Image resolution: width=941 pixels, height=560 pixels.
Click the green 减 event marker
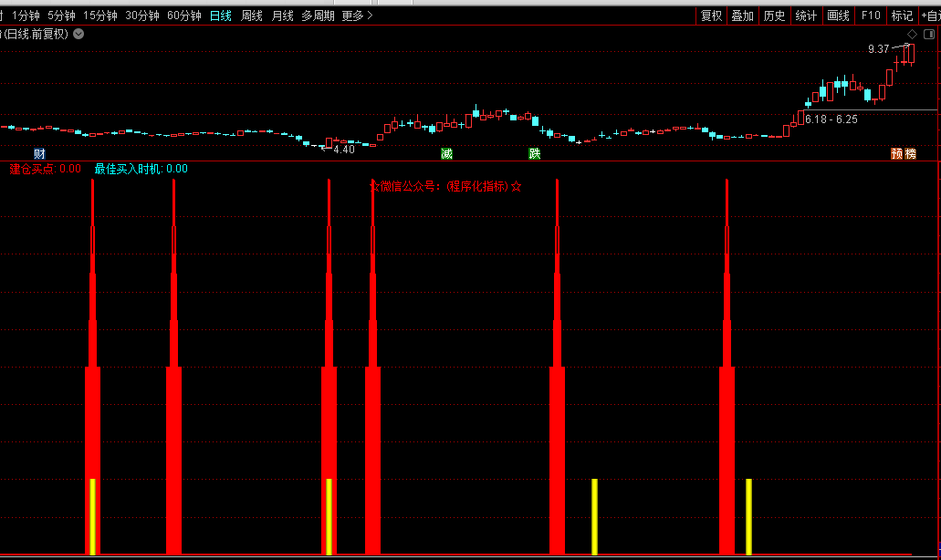[446, 153]
